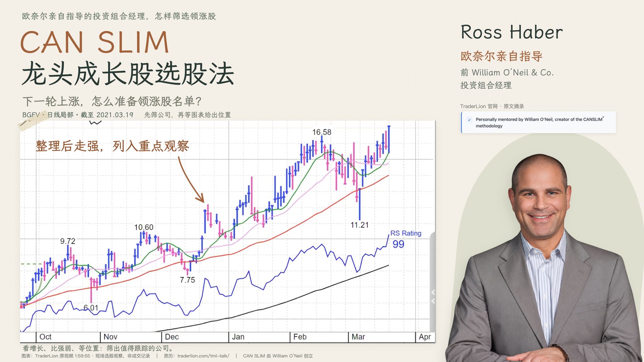Click the 'Ross Haber' name heading

pyautogui.click(x=512, y=32)
